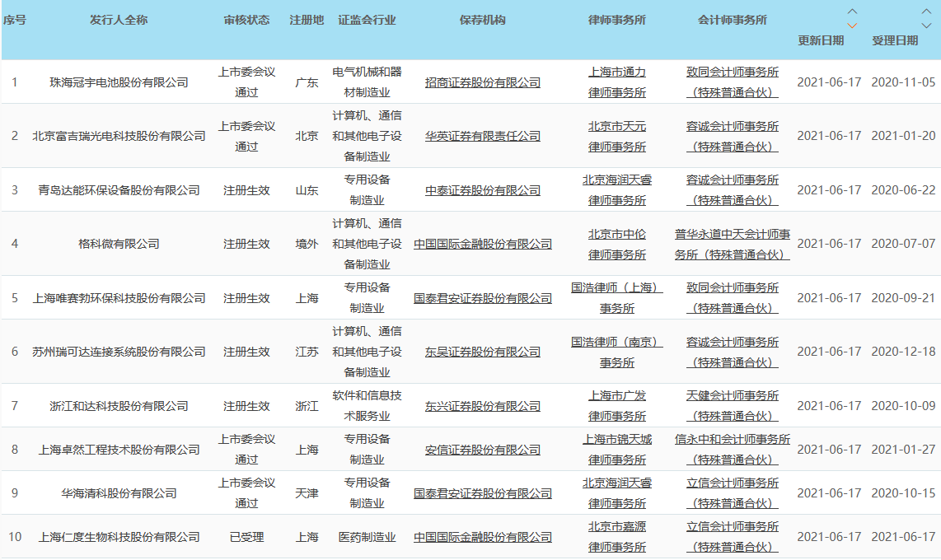Click 山东 registration place cell

[307, 191]
